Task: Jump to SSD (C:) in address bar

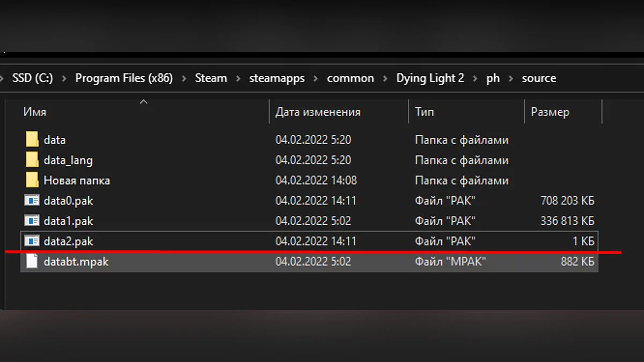Action: (33, 78)
